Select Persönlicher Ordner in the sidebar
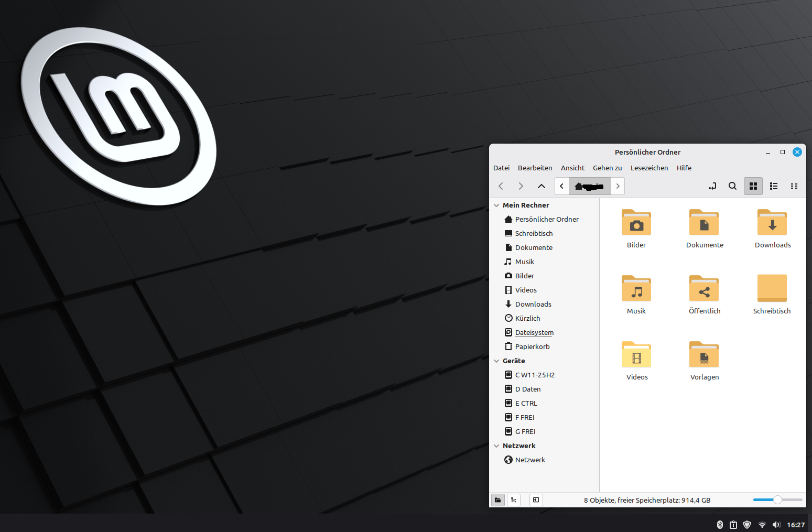The image size is (812, 532). coord(544,220)
